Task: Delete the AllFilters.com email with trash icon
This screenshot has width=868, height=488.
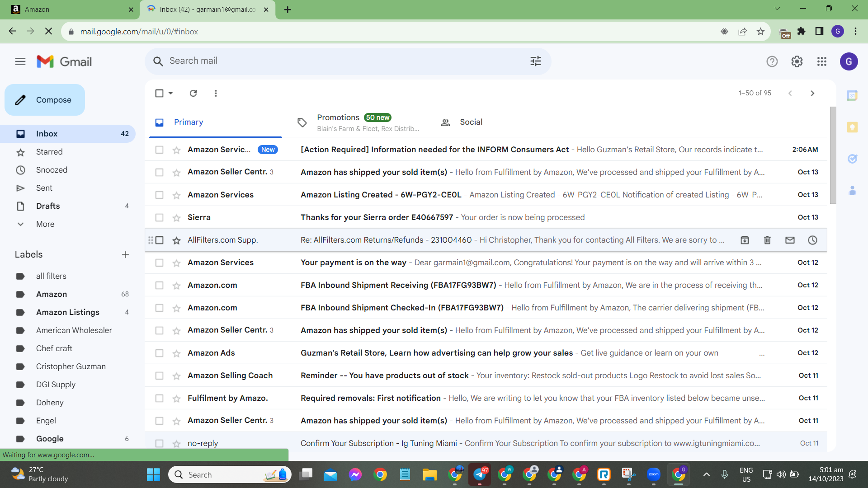Action: pyautogui.click(x=767, y=240)
